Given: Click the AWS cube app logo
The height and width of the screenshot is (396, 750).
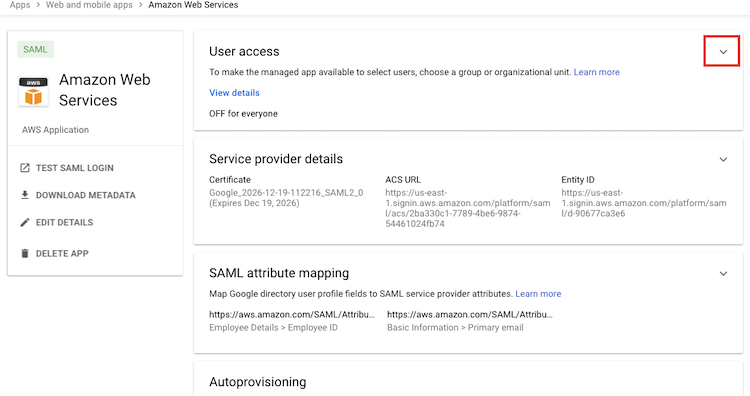Looking at the screenshot, I should point(33,91).
